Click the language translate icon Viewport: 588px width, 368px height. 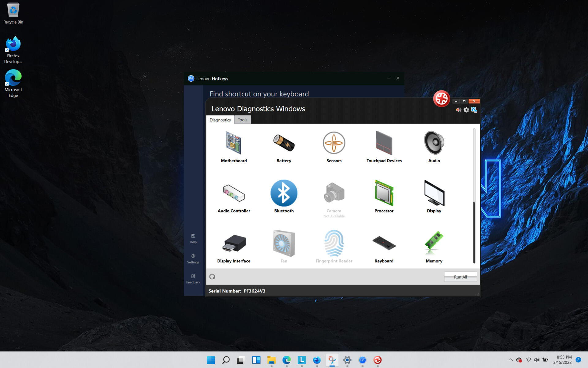coord(474,110)
